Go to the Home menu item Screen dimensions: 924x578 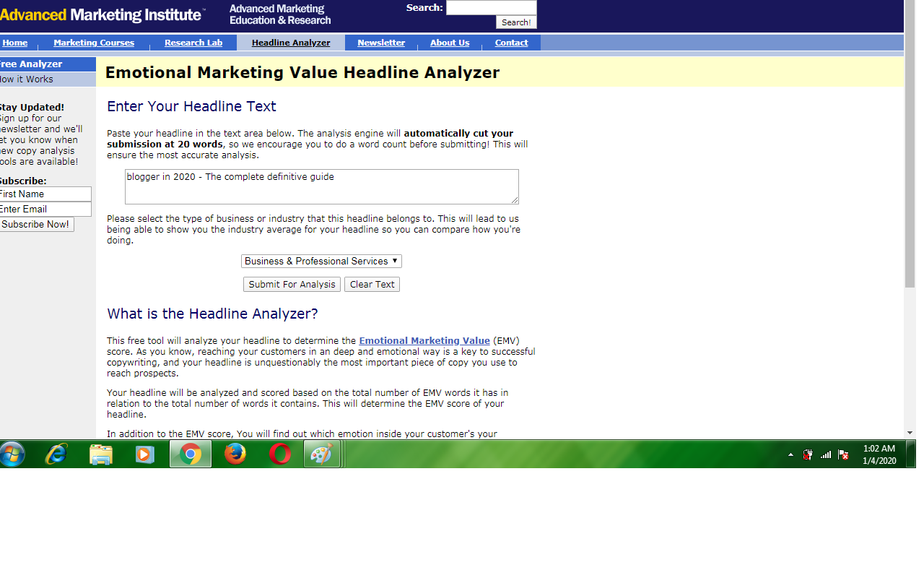[x=15, y=43]
